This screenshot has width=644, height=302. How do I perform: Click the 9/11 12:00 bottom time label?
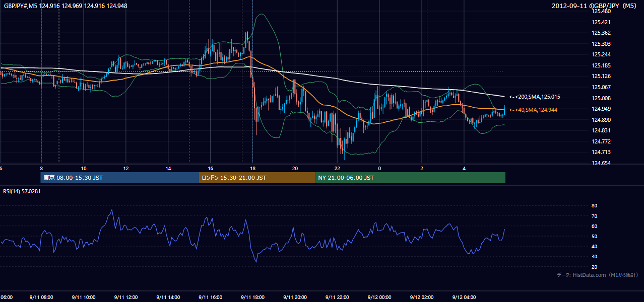126,297
